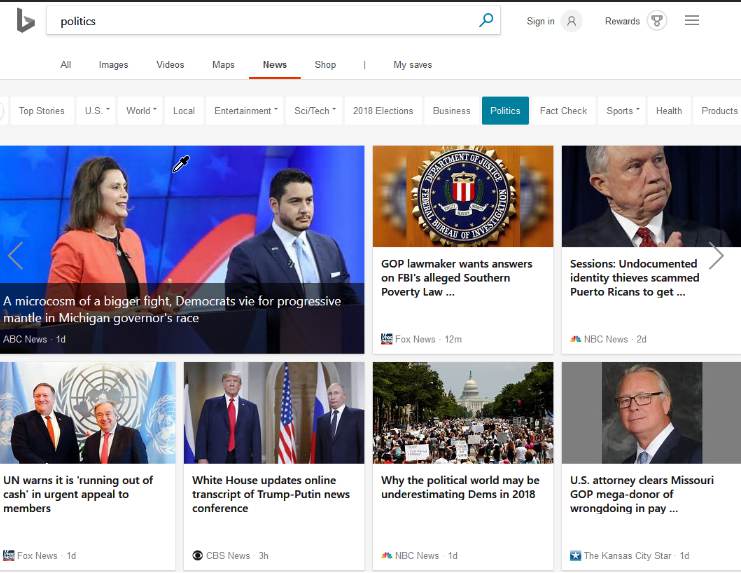Viewport: 741px width, 573px height.
Task: Open the Sports category dropdown
Action: click(622, 111)
